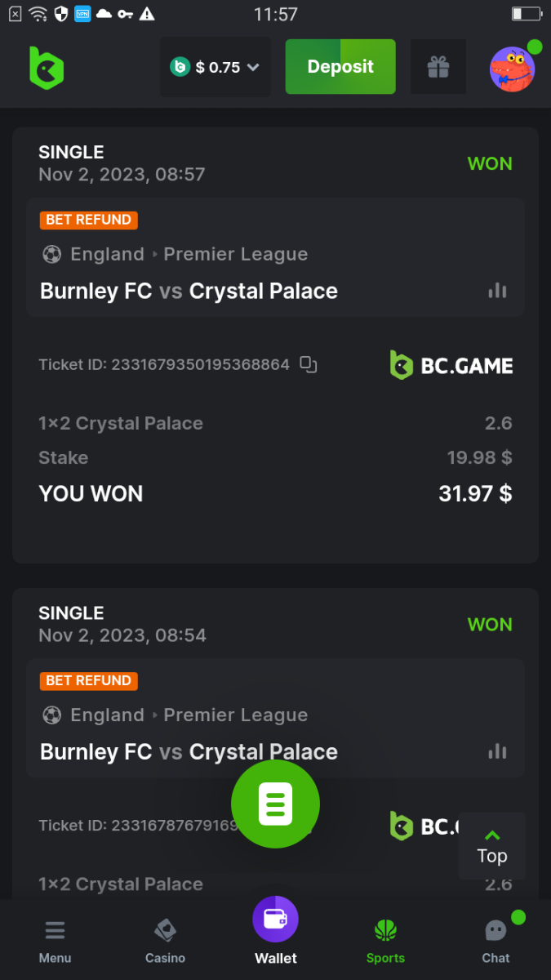Tap the first BET REFUND badge

[x=88, y=220]
